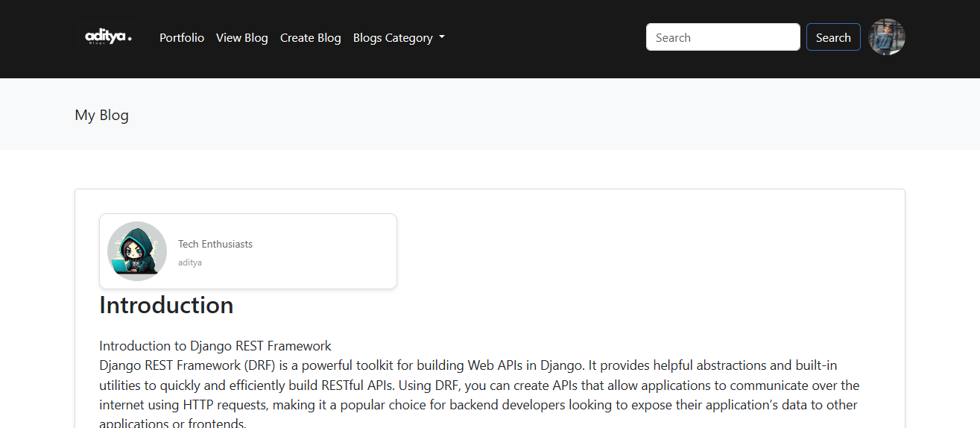The width and height of the screenshot is (980, 428).
Task: Click the Introduction heading
Action: 166,305
